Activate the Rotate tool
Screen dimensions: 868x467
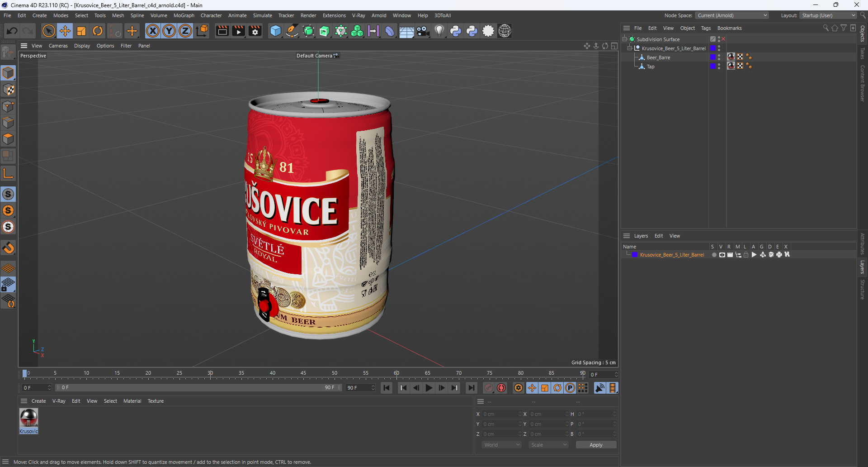[98, 31]
